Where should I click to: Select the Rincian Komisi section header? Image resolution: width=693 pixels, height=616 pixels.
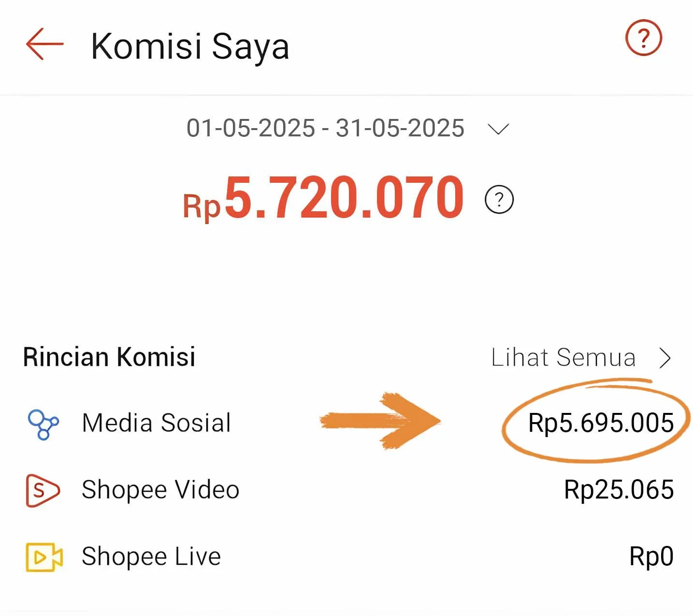109,358
